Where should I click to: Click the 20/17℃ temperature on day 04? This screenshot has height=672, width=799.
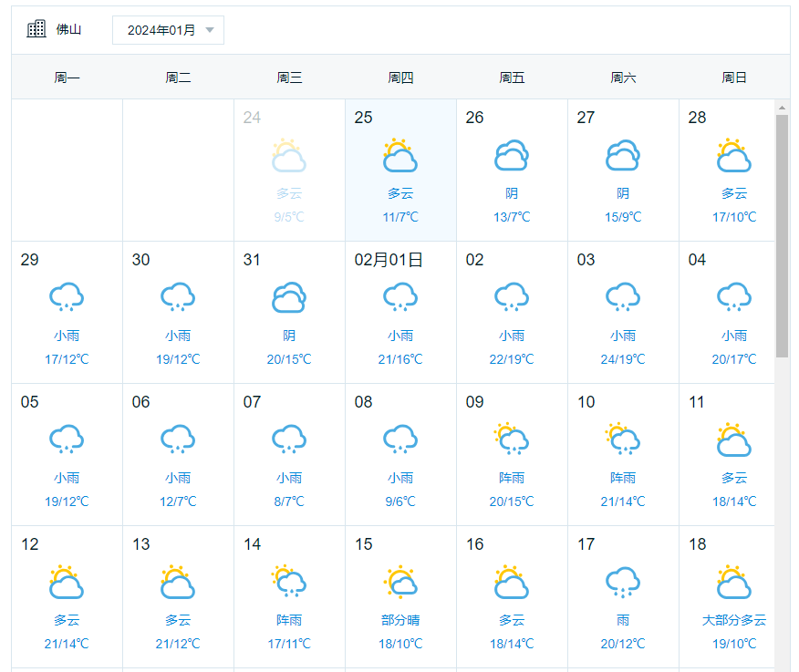pos(733,359)
